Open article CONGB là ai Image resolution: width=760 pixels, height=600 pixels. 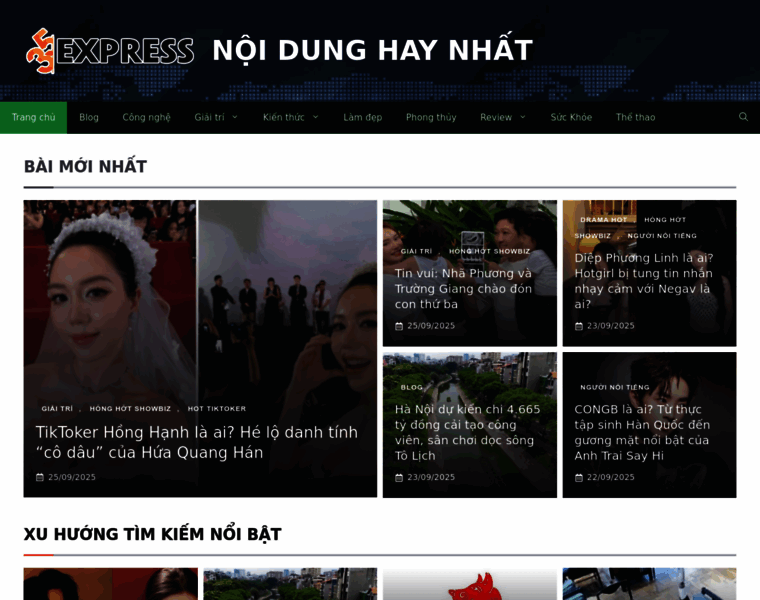coord(642,432)
